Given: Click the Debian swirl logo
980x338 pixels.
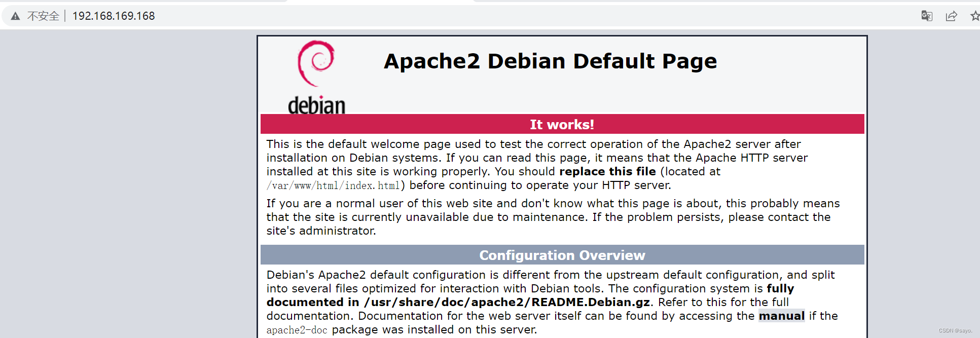Looking at the screenshot, I should click(316, 63).
